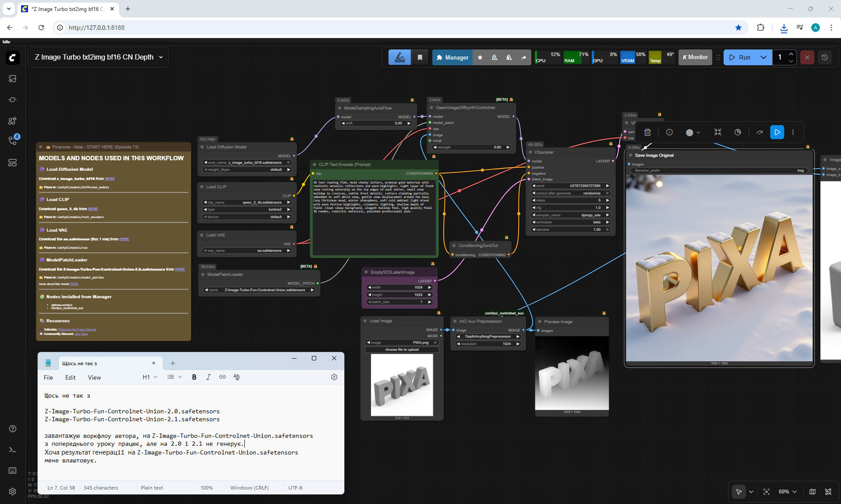Click the fit view icon
Screen dimensions: 841x504
coord(767,492)
